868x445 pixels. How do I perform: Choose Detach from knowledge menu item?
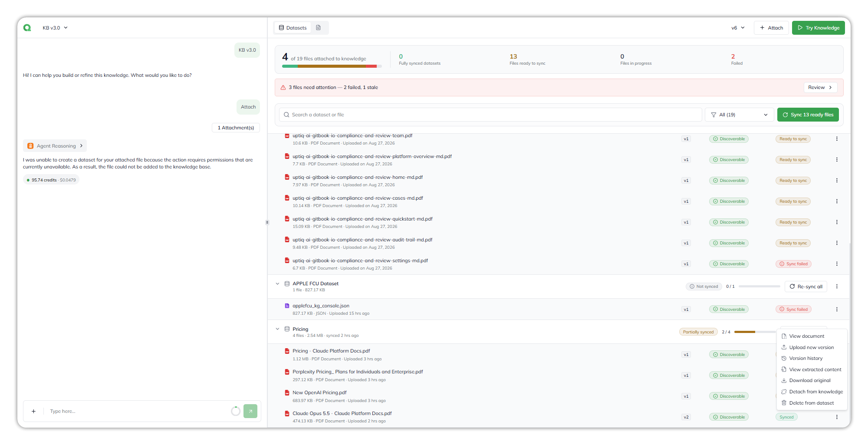pyautogui.click(x=812, y=392)
